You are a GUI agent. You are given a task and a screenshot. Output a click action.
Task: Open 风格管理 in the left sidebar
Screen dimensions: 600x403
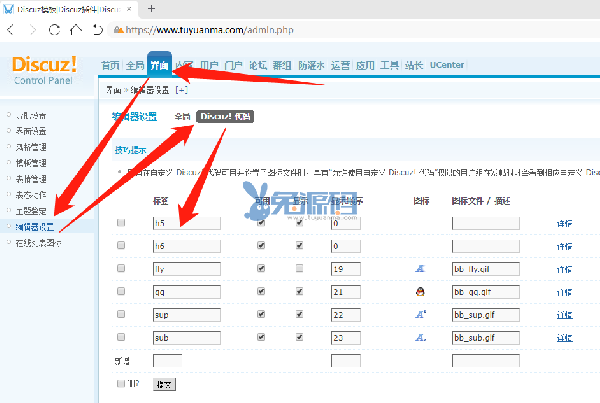31,147
